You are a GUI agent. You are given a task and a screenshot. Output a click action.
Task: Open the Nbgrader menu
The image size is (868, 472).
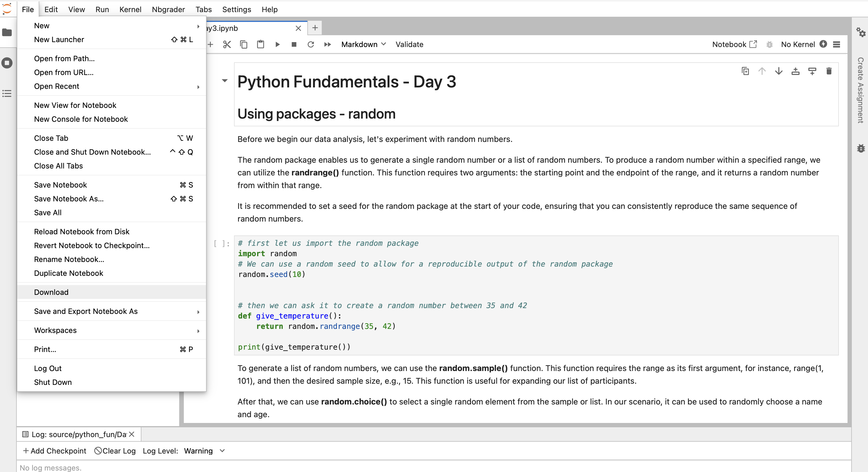pos(168,10)
